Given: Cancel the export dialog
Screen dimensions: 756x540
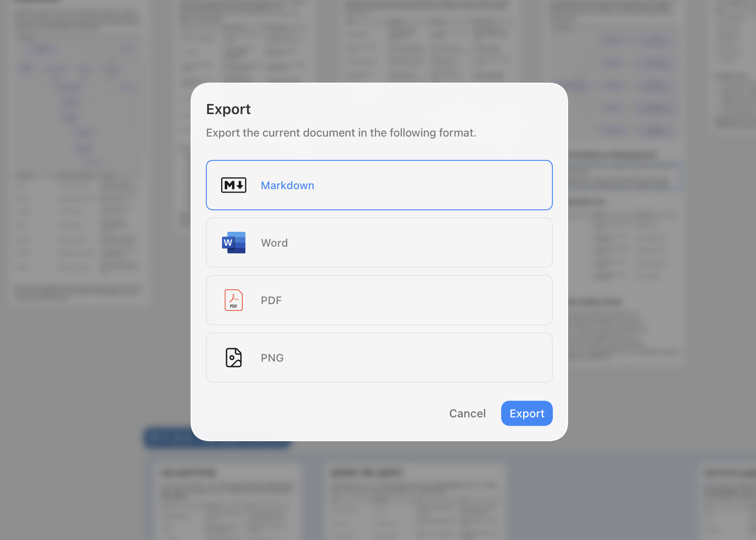Looking at the screenshot, I should (x=467, y=413).
